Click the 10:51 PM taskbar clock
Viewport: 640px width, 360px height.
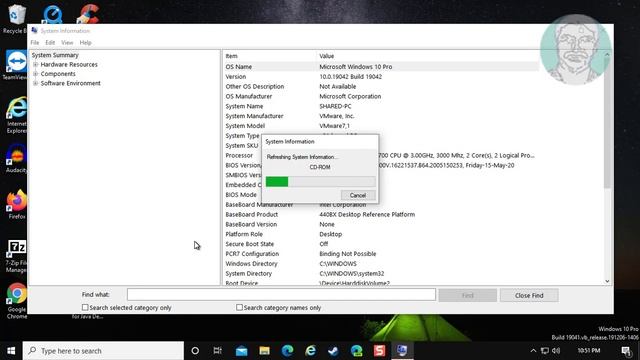(589, 351)
